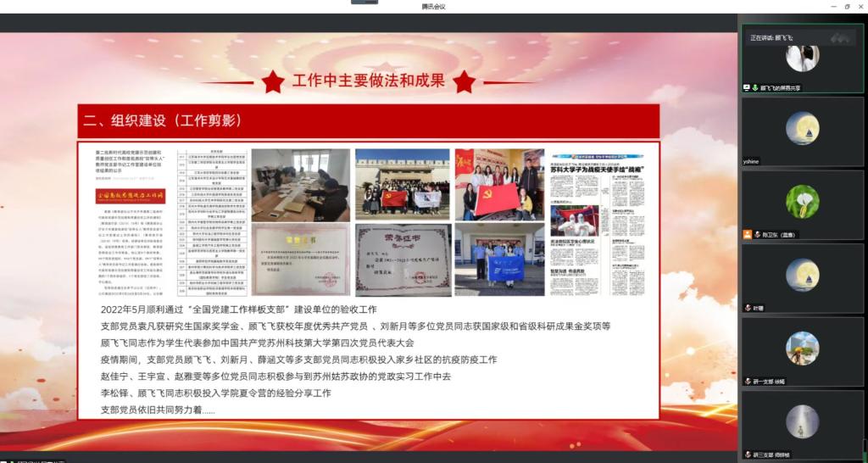This screenshot has width=868, height=463.
Task: Click the pill-shaped toolbar handle at top center
Action: [x=364, y=2]
